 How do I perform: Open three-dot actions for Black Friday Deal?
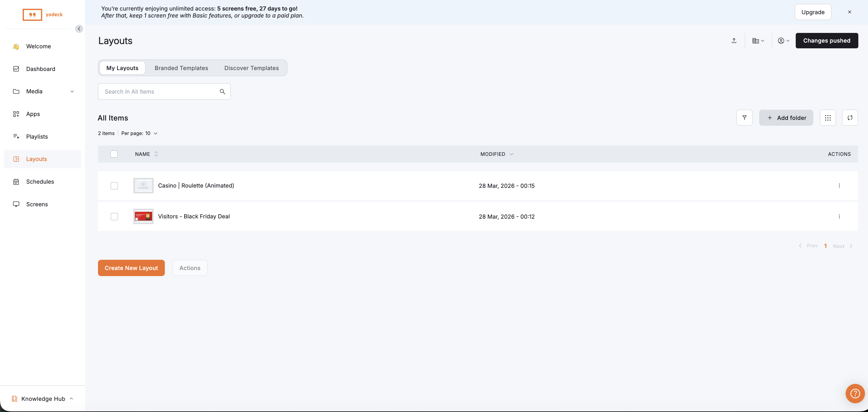coord(839,217)
